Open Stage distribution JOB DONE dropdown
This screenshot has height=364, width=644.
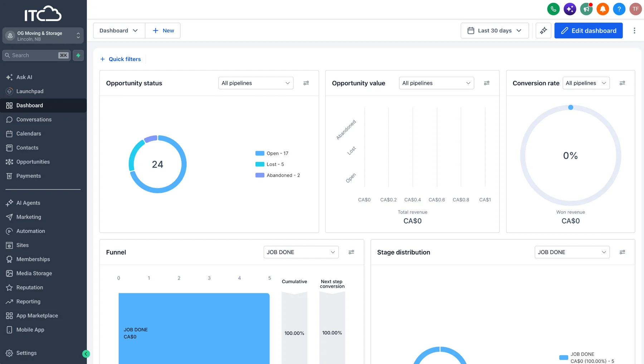click(x=572, y=252)
